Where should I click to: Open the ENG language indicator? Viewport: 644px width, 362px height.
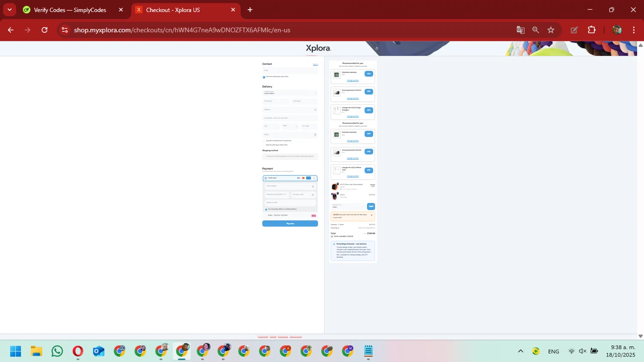[x=553, y=351]
